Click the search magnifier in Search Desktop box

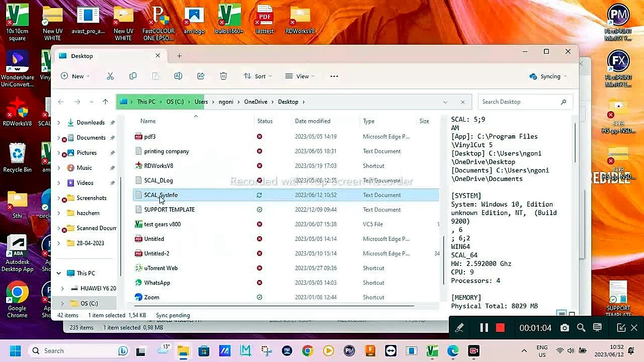pos(563,102)
